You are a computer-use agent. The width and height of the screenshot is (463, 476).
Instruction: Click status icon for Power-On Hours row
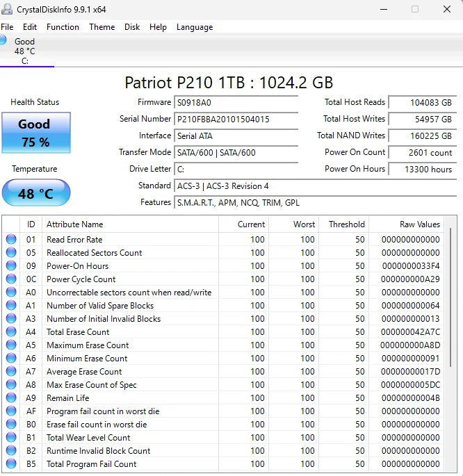tap(11, 265)
